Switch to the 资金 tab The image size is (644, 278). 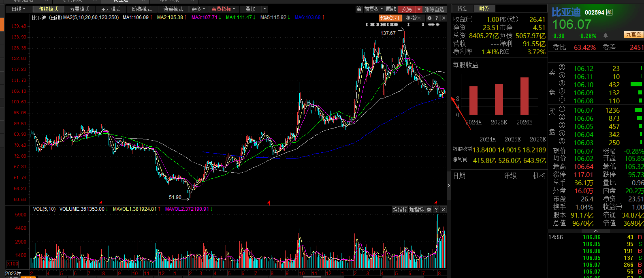462,9
